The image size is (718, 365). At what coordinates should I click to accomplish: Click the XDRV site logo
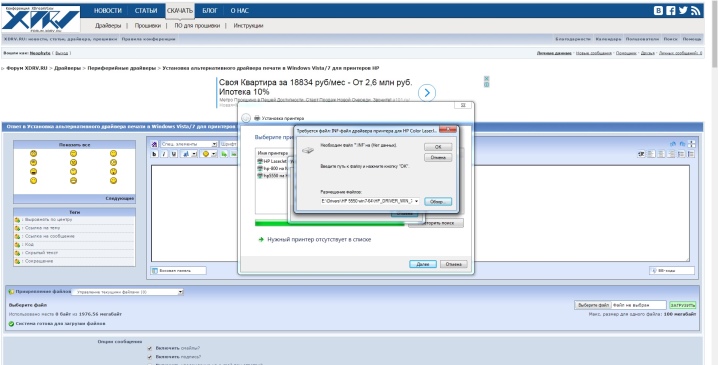40,19
